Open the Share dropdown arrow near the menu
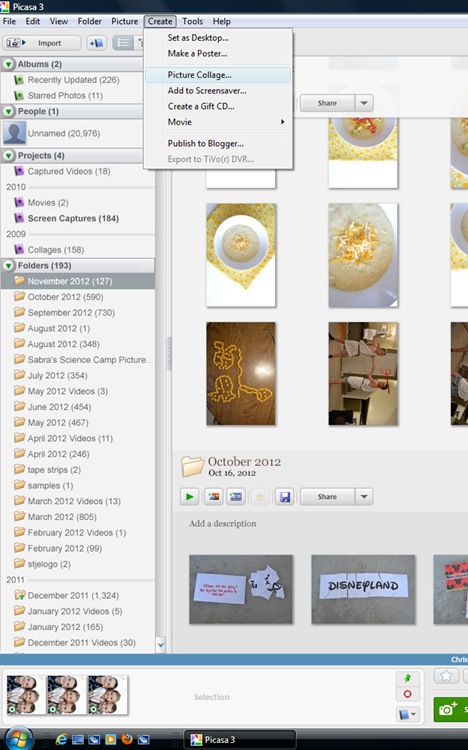This screenshot has width=468, height=750. [x=364, y=103]
